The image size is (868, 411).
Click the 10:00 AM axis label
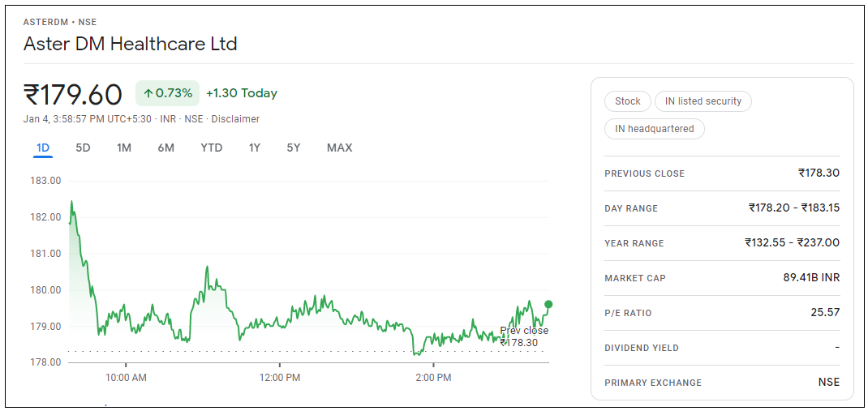pyautogui.click(x=126, y=379)
